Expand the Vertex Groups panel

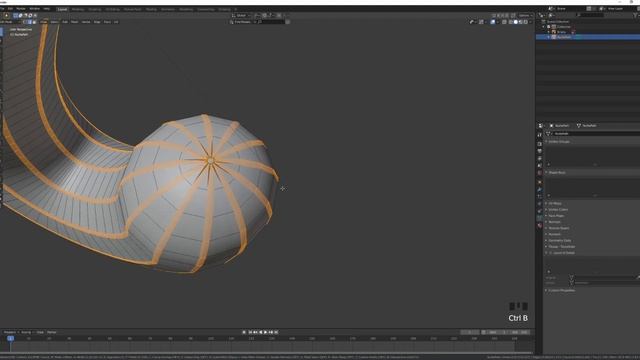[559, 142]
